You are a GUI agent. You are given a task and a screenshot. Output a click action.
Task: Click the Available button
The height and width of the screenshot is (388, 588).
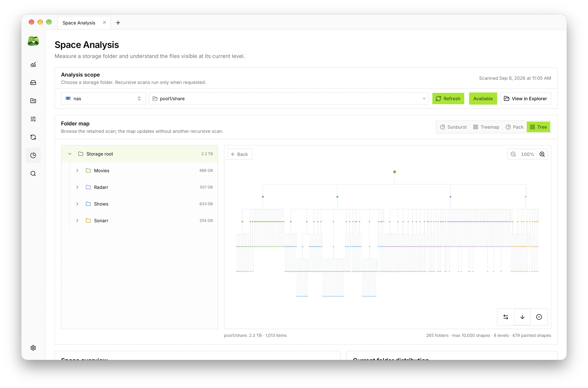(x=483, y=99)
